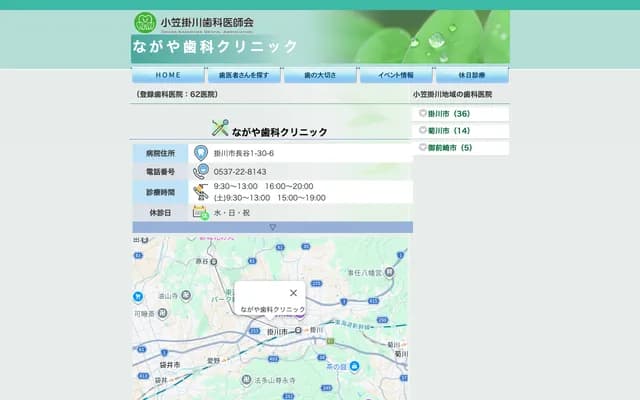Click the calendar icon for 休診日
Image resolution: width=640 pixels, height=400 pixels.
tap(200, 212)
